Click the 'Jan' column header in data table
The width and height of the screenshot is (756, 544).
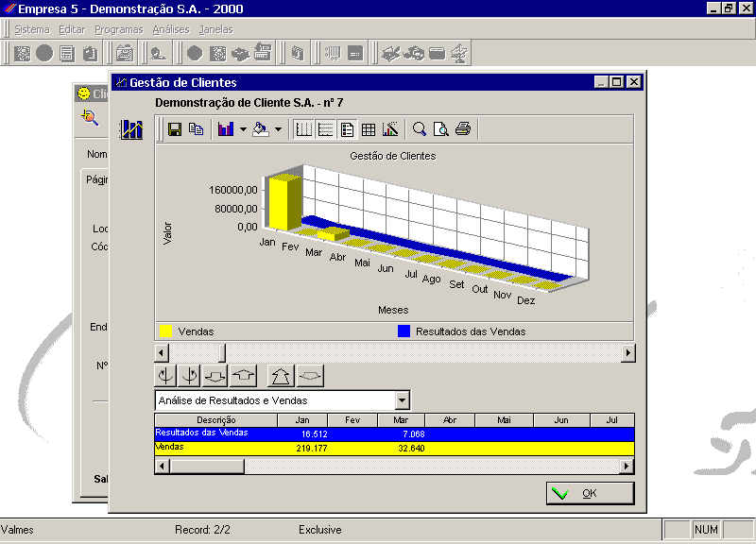pos(302,420)
